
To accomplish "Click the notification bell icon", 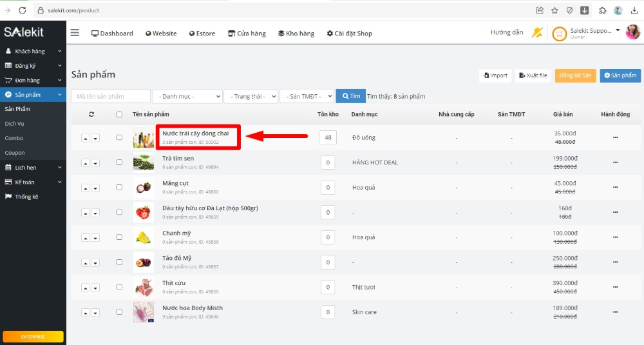I will [536, 33].
